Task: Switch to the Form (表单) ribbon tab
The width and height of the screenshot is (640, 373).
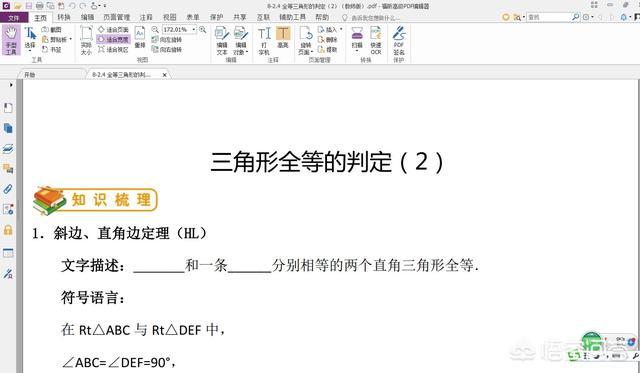Action: coord(193,17)
